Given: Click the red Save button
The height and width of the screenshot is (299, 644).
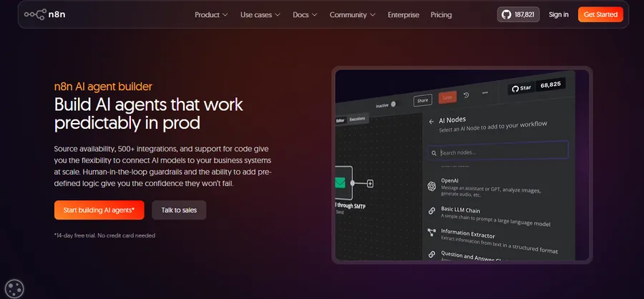Looking at the screenshot, I should [447, 97].
